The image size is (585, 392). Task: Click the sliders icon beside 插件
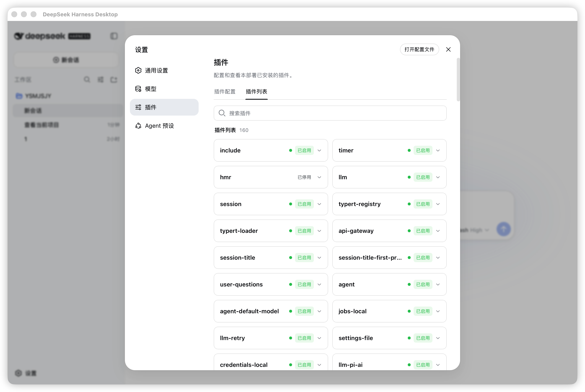tap(138, 107)
